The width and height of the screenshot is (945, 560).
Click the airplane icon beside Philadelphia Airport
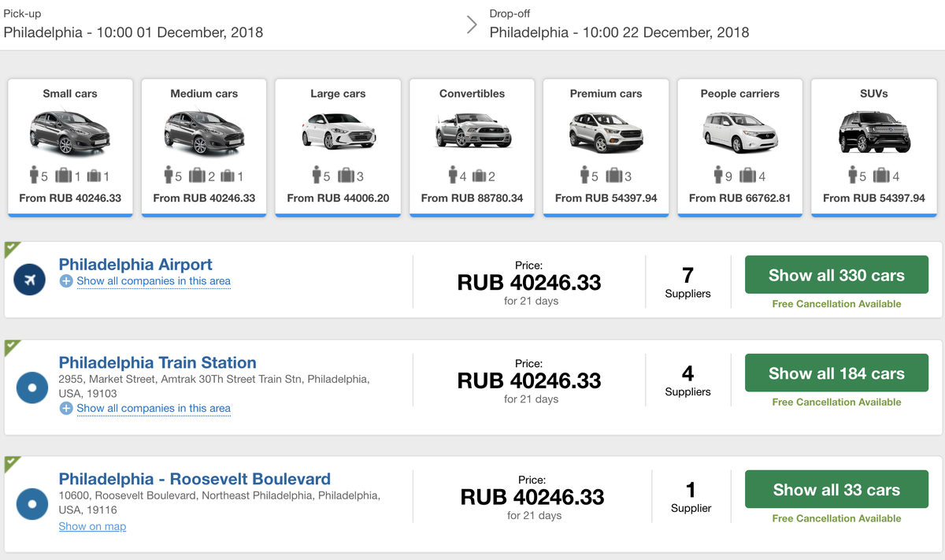click(30, 280)
